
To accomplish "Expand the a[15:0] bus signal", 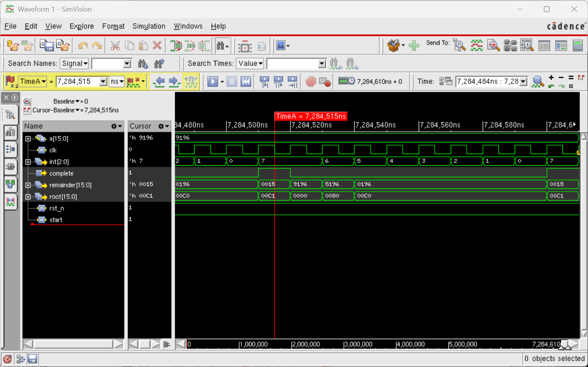I will 28,139.
